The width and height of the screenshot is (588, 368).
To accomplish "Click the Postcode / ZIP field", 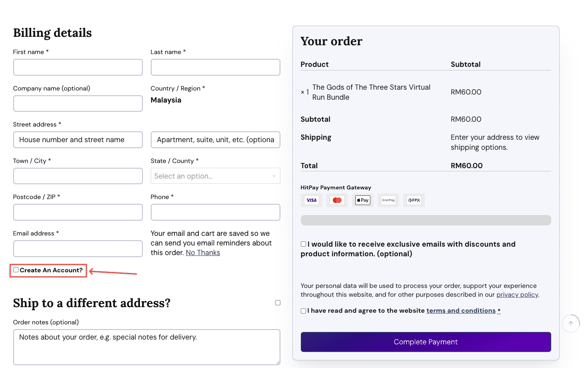I will coord(78,212).
